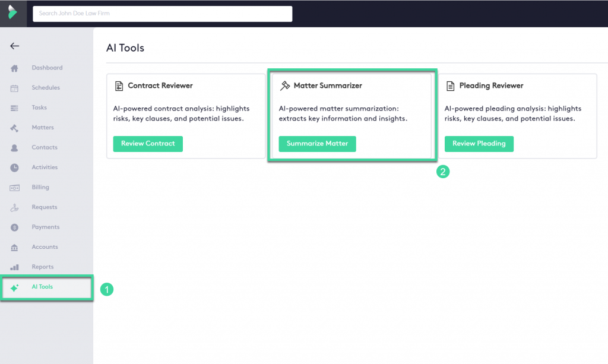Open the Payments menu item
The height and width of the screenshot is (364, 608).
46,227
